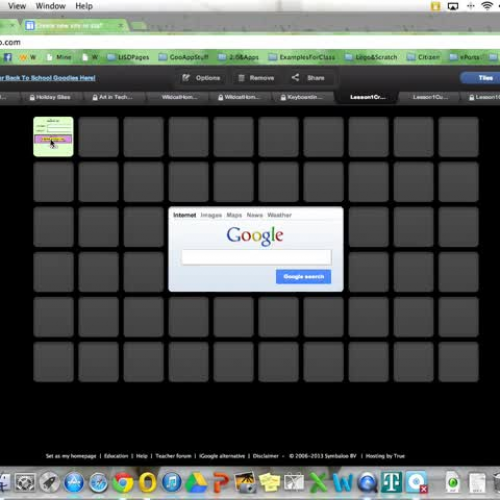
Task: Open the yellow O Outlook dock icon
Action: [x=147, y=482]
